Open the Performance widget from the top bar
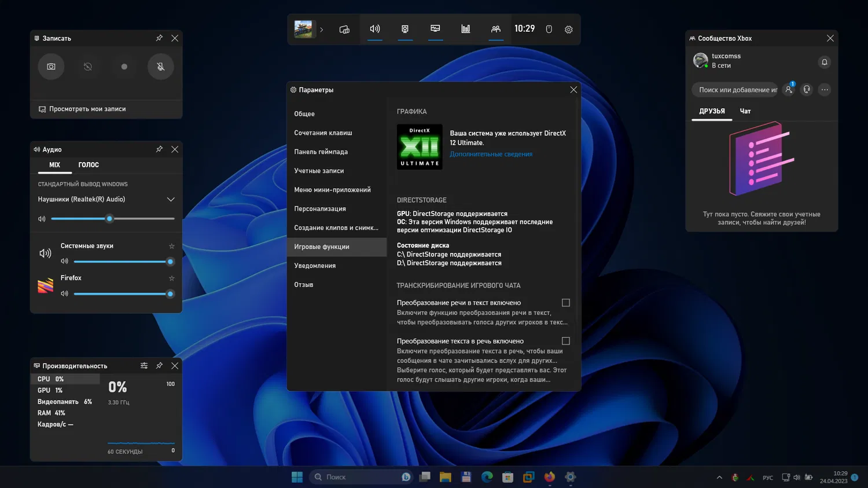 pyautogui.click(x=435, y=29)
